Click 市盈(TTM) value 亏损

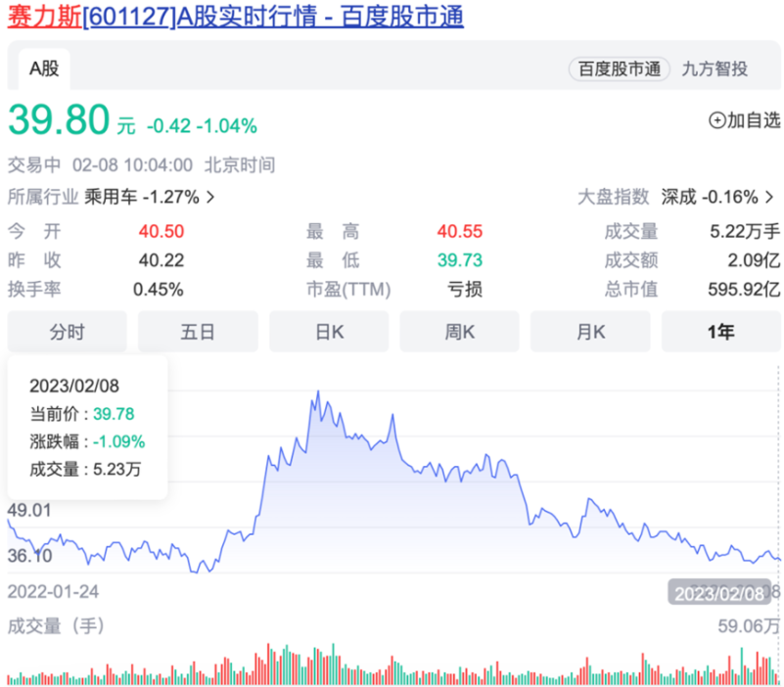point(465,290)
